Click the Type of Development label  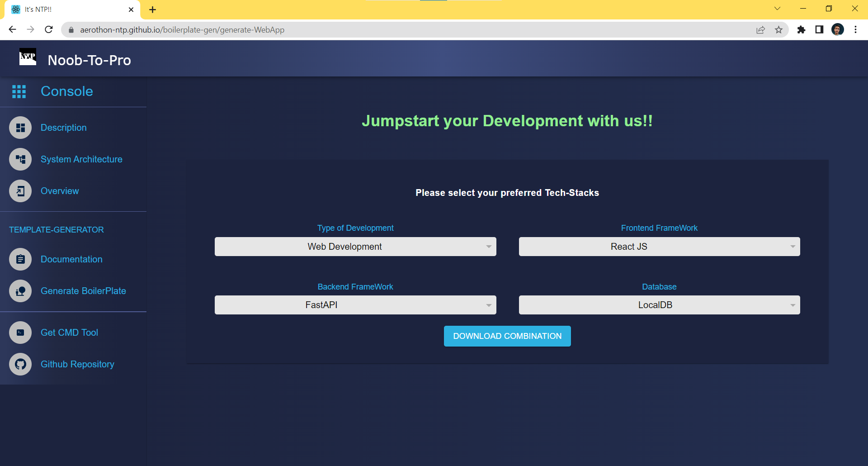click(x=355, y=228)
